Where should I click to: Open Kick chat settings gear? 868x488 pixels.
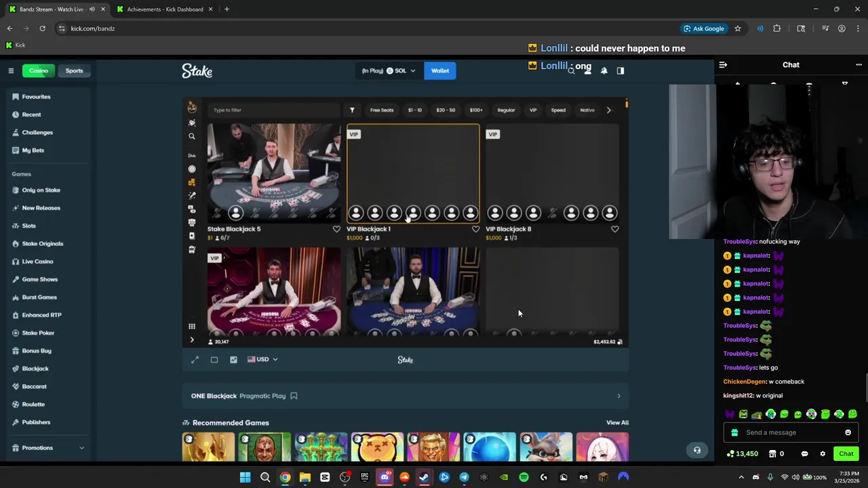823,454
